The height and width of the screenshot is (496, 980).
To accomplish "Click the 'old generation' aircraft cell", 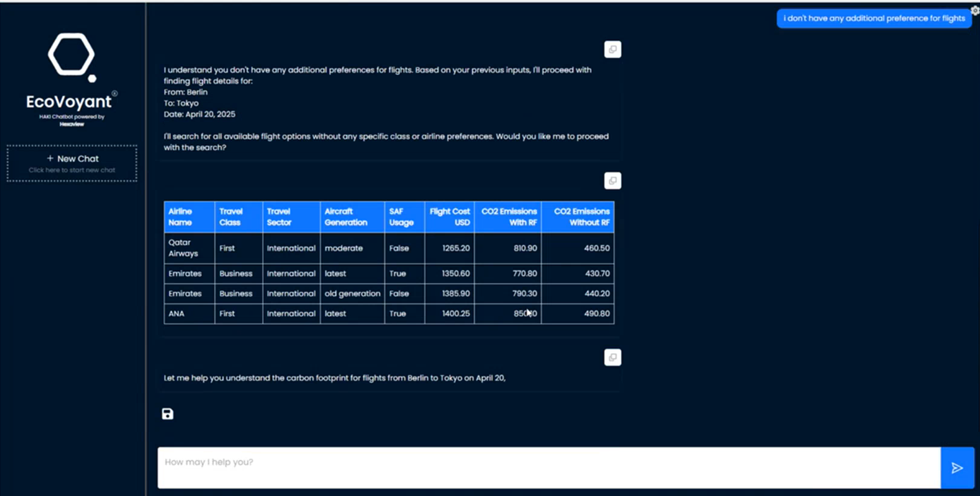I will pos(352,293).
